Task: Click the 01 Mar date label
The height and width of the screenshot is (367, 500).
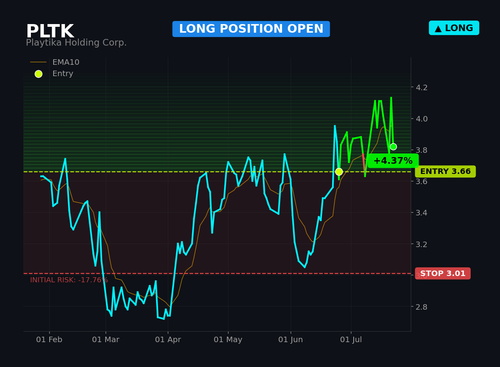Action: pos(106,339)
